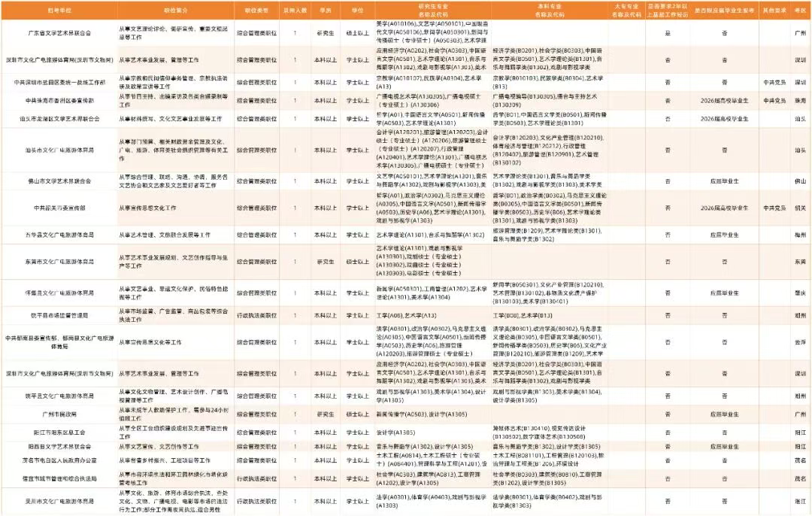Select the 广州市民政局 cell
Image resolution: width=812 pixels, height=516 pixels.
59,414
